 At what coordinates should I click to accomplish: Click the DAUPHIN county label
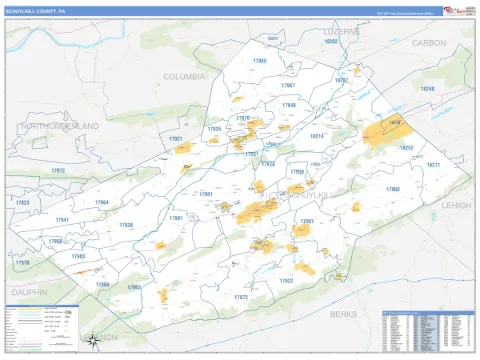[29, 292]
